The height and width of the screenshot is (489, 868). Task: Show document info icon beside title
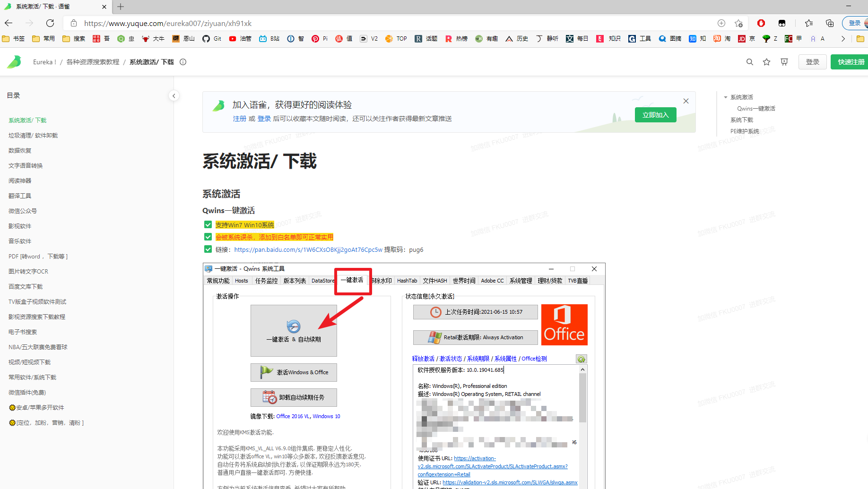(183, 62)
